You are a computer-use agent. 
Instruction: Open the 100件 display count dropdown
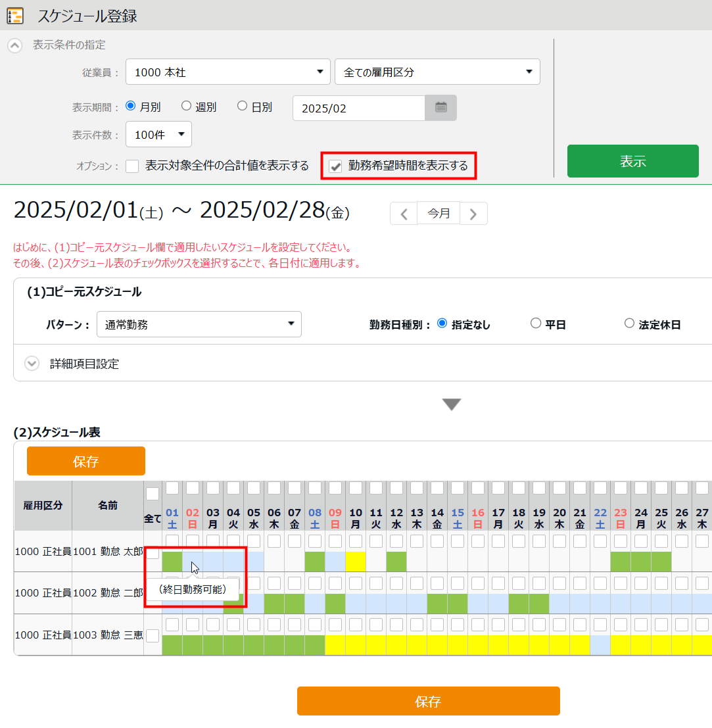pyautogui.click(x=158, y=135)
